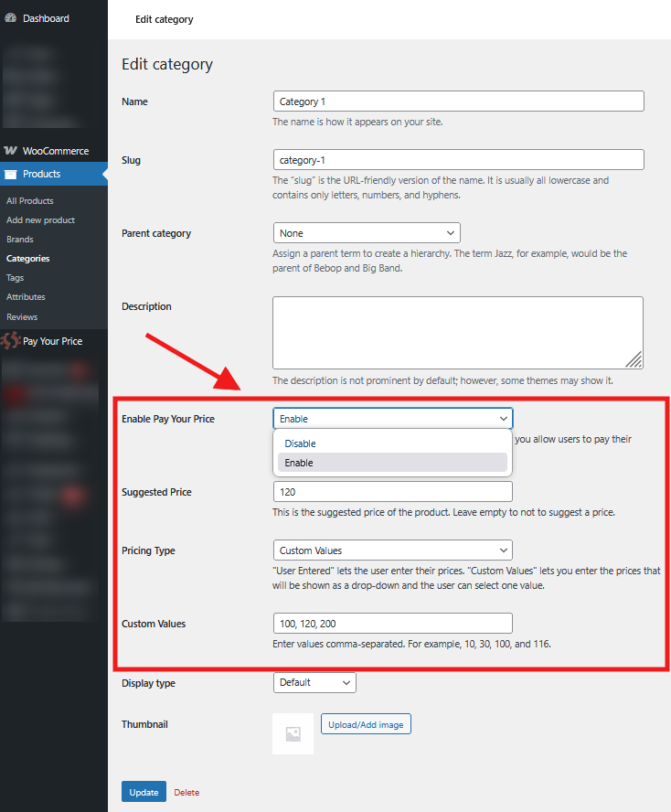Open the Brands submenu
This screenshot has height=812, width=671.
tap(20, 240)
